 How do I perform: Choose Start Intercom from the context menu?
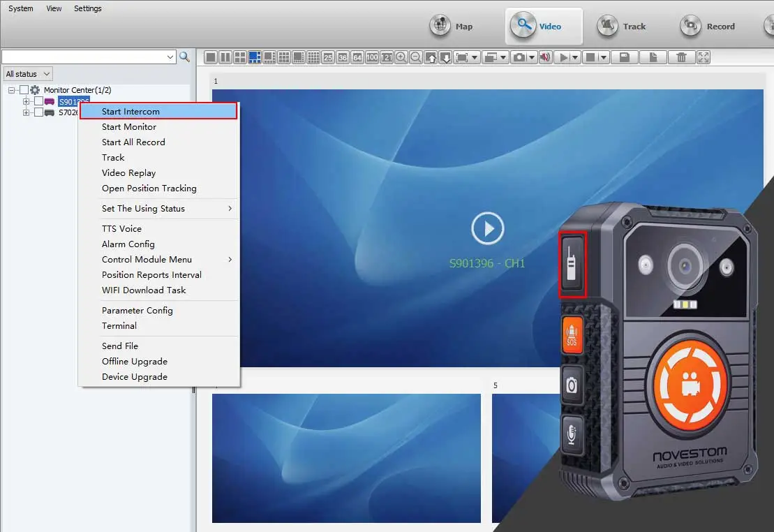pos(158,111)
